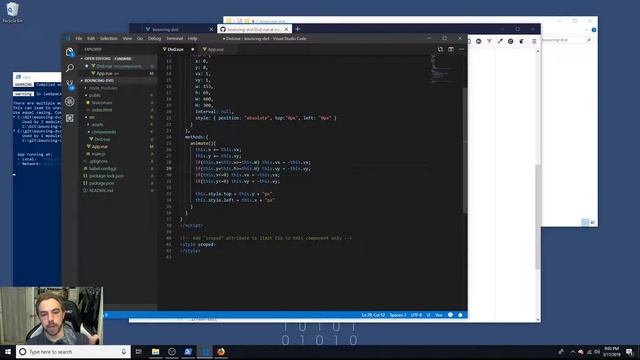Open the editor More Actions ellipsis
The image size is (640, 360).
point(462,49)
